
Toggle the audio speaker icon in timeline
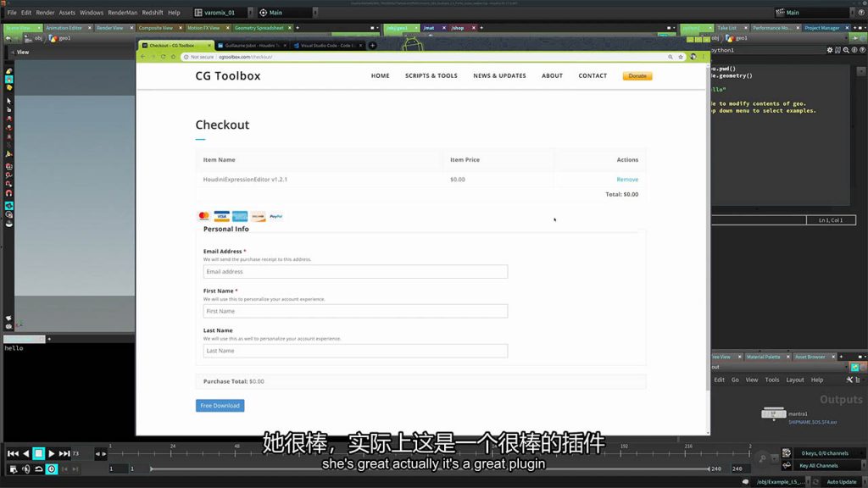25,469
